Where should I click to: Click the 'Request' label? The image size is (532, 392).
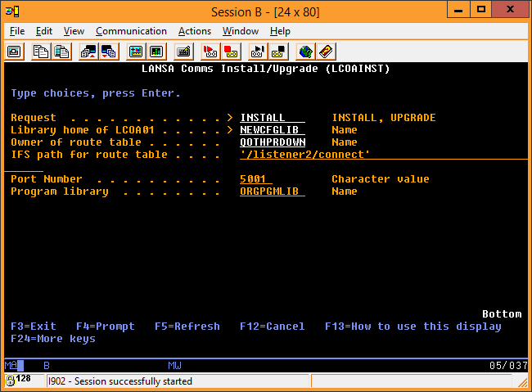34,118
